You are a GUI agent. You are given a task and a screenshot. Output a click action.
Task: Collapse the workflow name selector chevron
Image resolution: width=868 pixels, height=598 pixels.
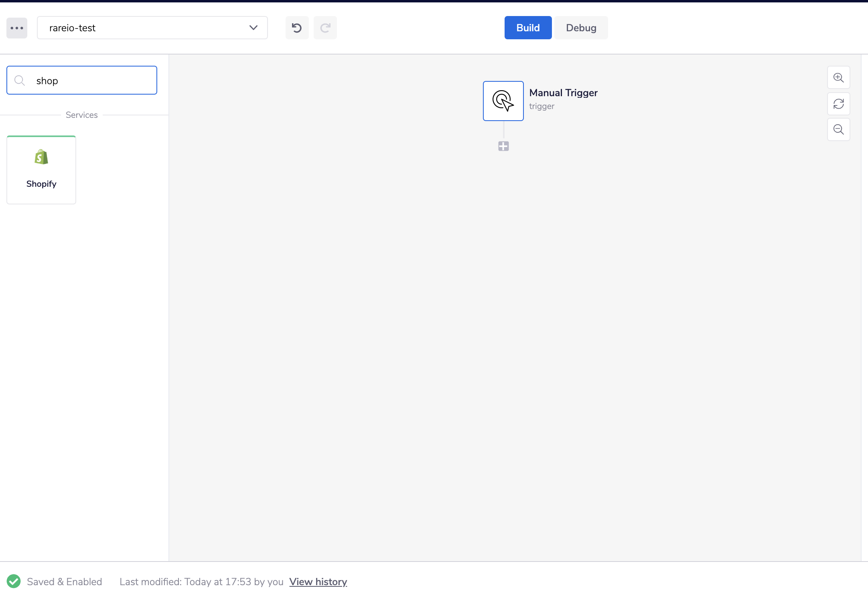pos(253,28)
